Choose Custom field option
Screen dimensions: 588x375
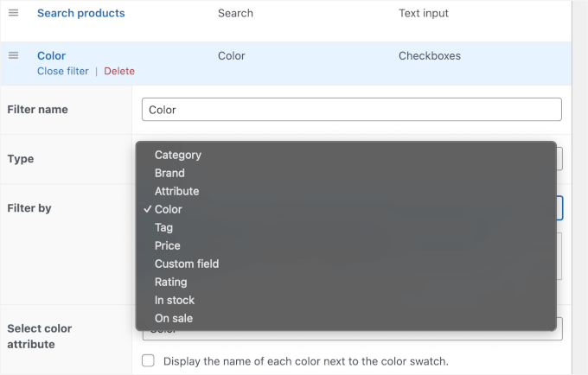[187, 264]
